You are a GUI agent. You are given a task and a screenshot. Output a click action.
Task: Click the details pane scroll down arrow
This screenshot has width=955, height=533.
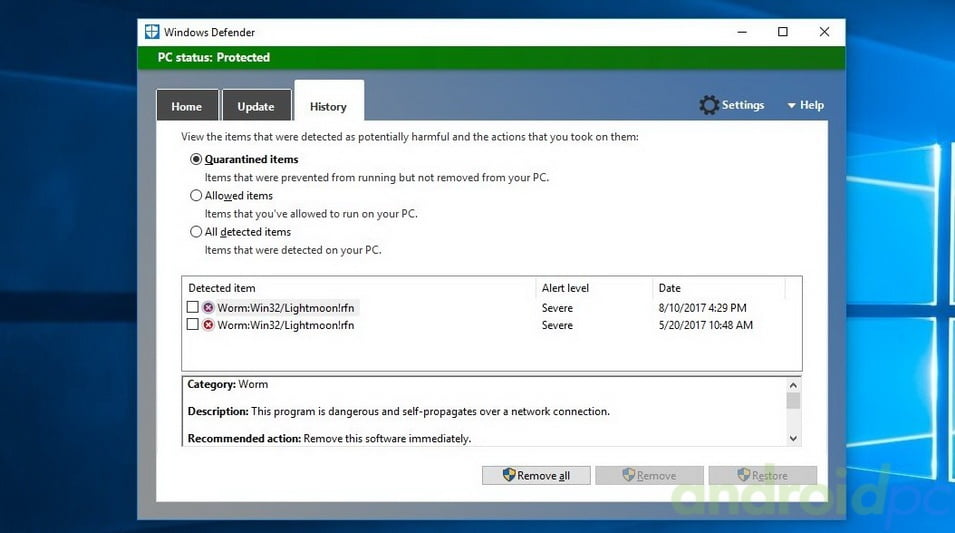(x=793, y=438)
